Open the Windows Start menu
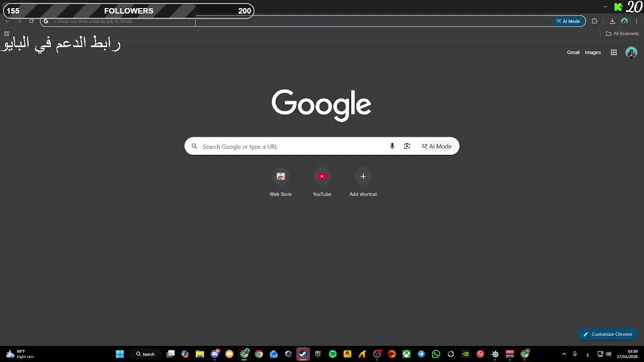The height and width of the screenshot is (362, 644). (120, 354)
